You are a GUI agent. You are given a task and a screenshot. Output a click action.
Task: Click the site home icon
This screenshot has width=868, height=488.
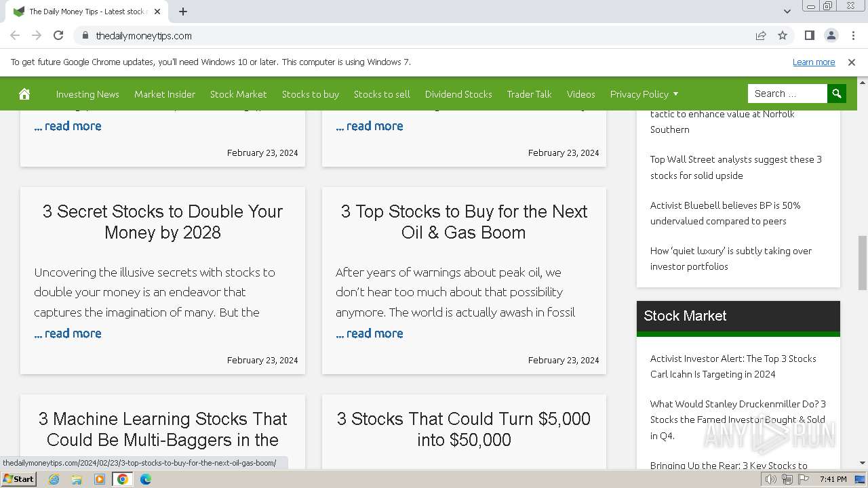coord(24,94)
